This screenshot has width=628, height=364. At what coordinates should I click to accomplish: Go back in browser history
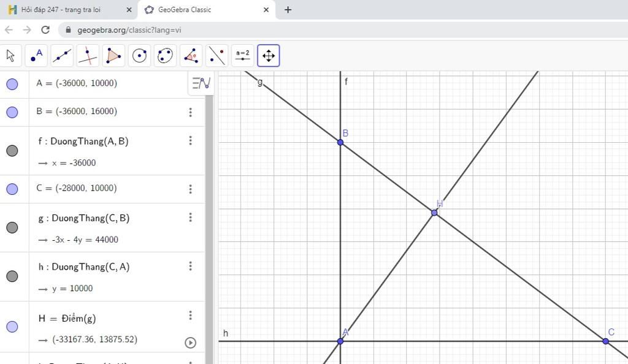coord(9,30)
